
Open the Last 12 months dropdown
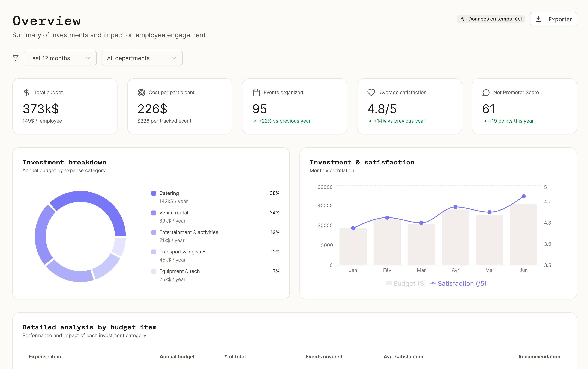60,58
